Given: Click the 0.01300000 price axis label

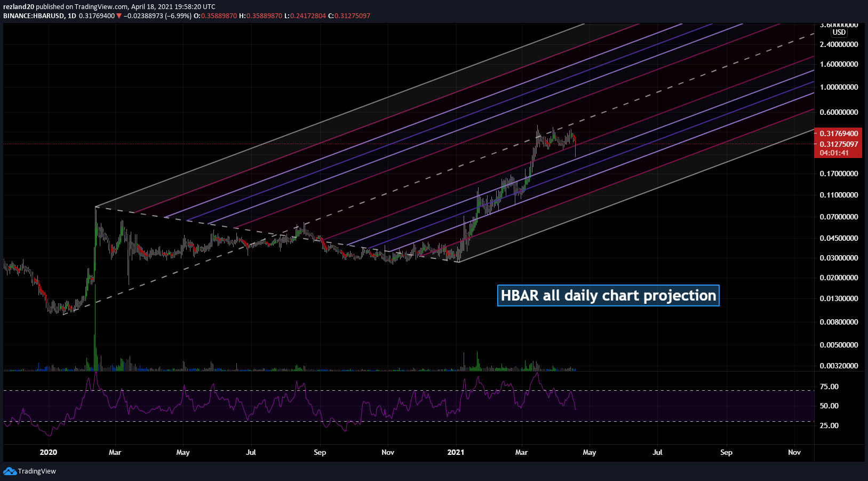Looking at the screenshot, I should coord(839,298).
